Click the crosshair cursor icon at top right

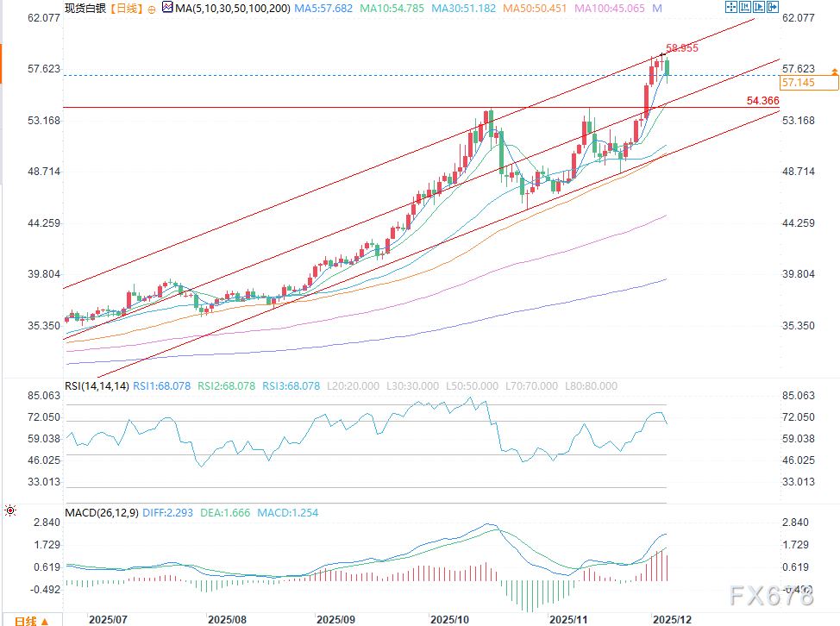click(730, 7)
